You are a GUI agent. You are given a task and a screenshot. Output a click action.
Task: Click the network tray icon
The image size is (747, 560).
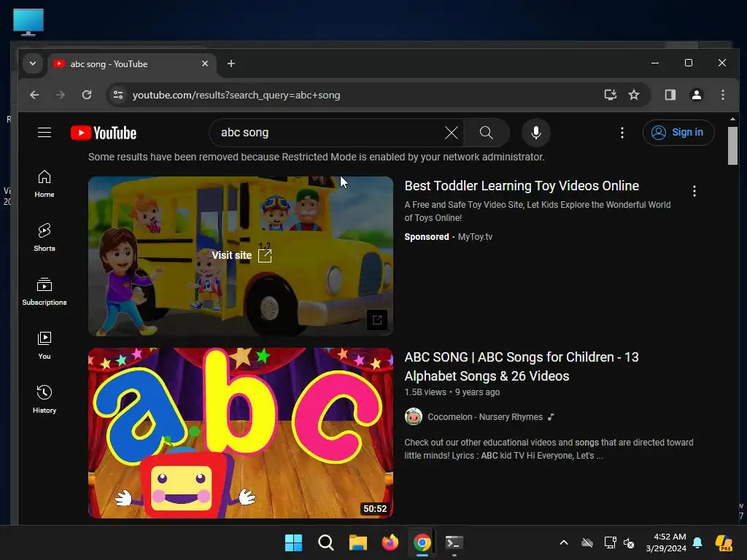coord(611,542)
